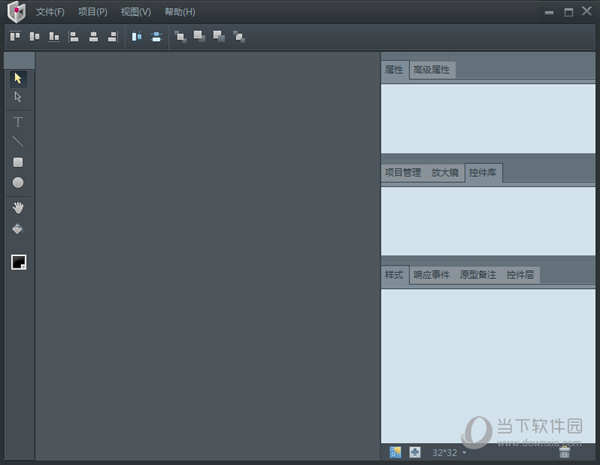
Task: Click the blue distribute horizontally icon
Action: [137, 37]
